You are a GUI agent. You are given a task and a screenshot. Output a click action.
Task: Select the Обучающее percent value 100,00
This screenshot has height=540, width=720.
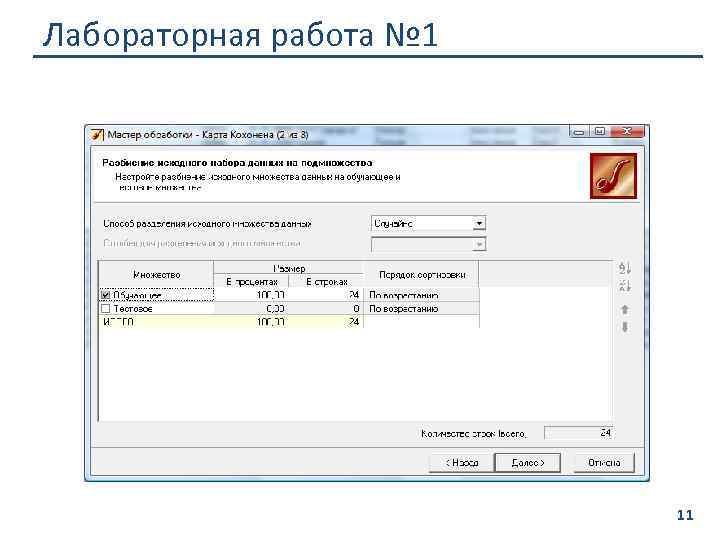[x=270, y=295]
